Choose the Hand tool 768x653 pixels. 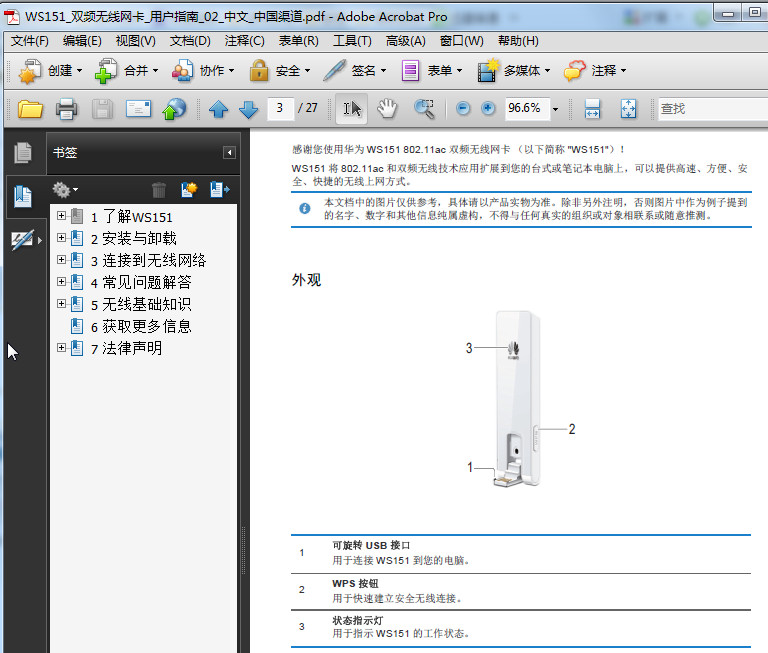pyautogui.click(x=387, y=109)
